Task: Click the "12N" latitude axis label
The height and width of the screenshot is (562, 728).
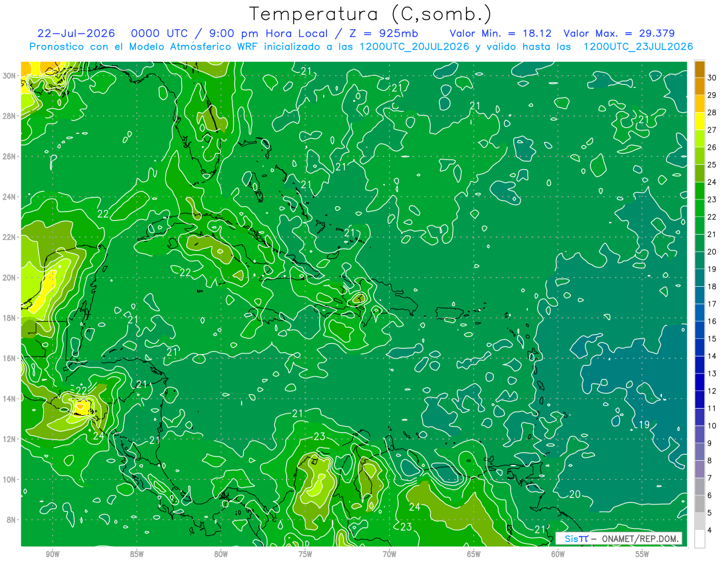Action: coord(10,439)
